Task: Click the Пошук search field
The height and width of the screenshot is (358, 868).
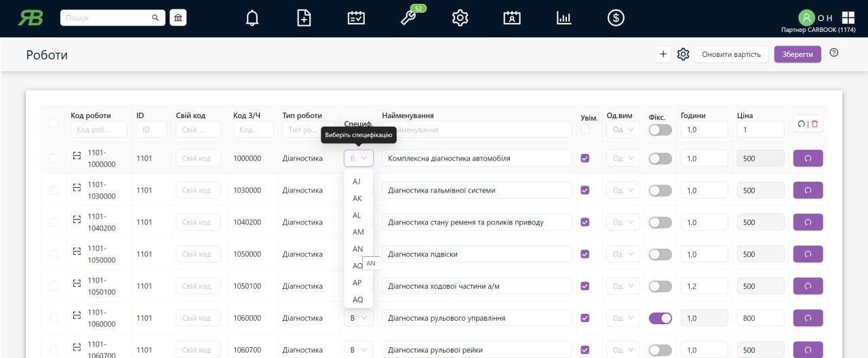Action: tap(108, 18)
